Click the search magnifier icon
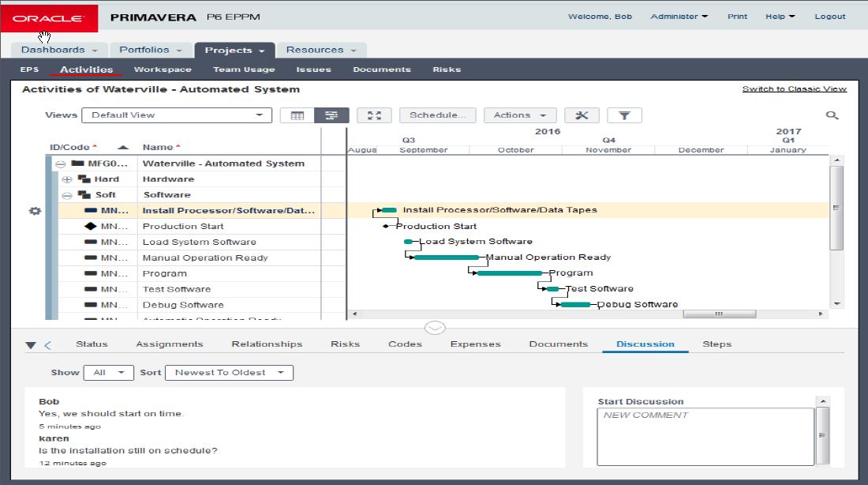This screenshot has height=485, width=868. click(x=832, y=115)
